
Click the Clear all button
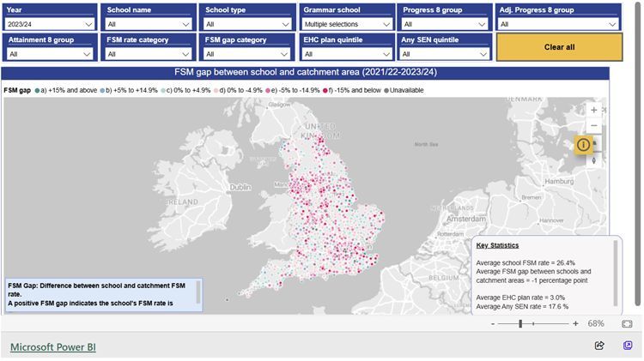[559, 47]
